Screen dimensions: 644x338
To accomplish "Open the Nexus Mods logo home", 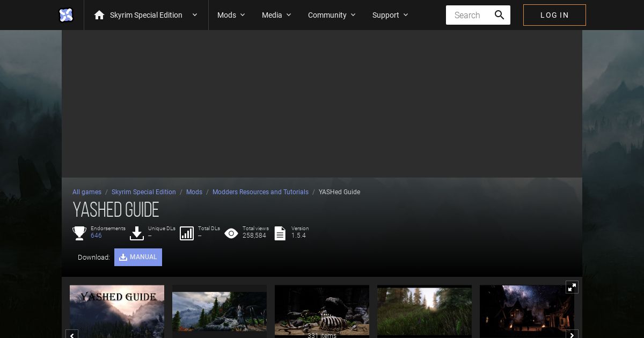I will coord(66,15).
